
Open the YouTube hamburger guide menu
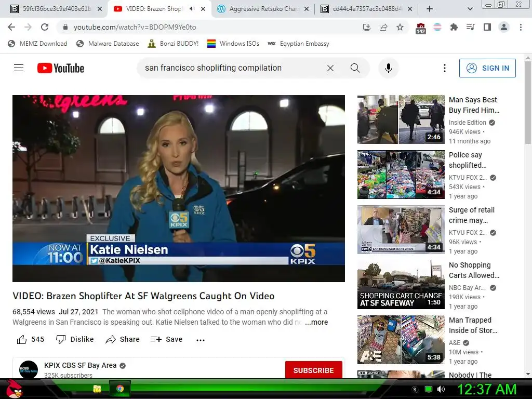click(x=19, y=68)
